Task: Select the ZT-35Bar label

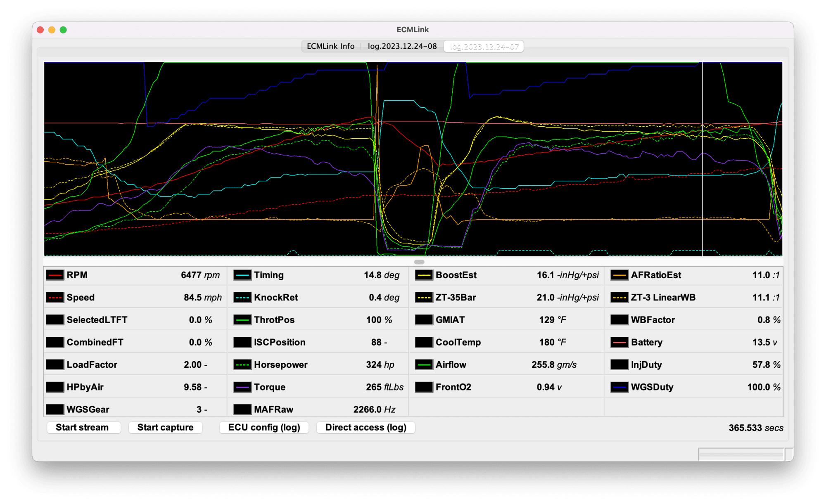Action: click(x=456, y=298)
